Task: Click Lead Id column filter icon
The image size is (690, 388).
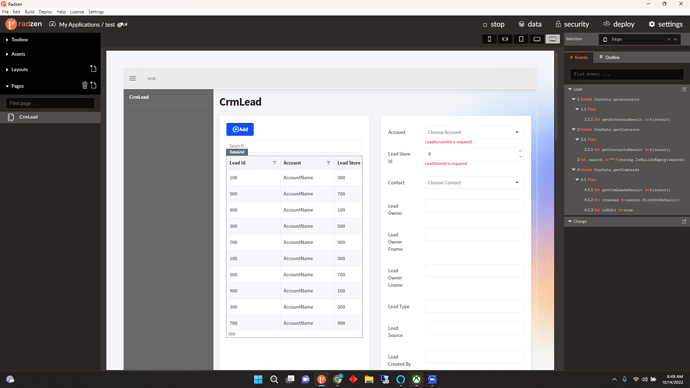Action: [x=275, y=163]
